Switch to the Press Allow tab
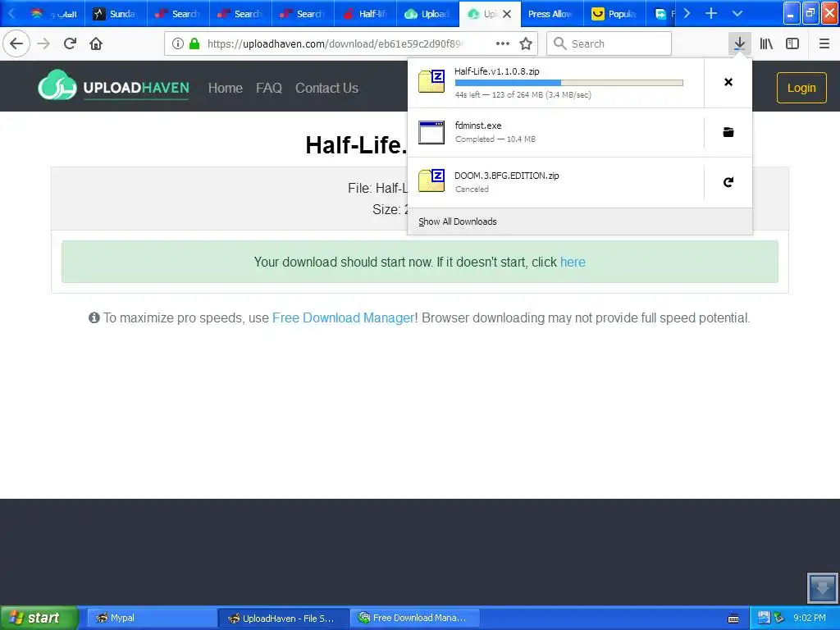 click(552, 14)
